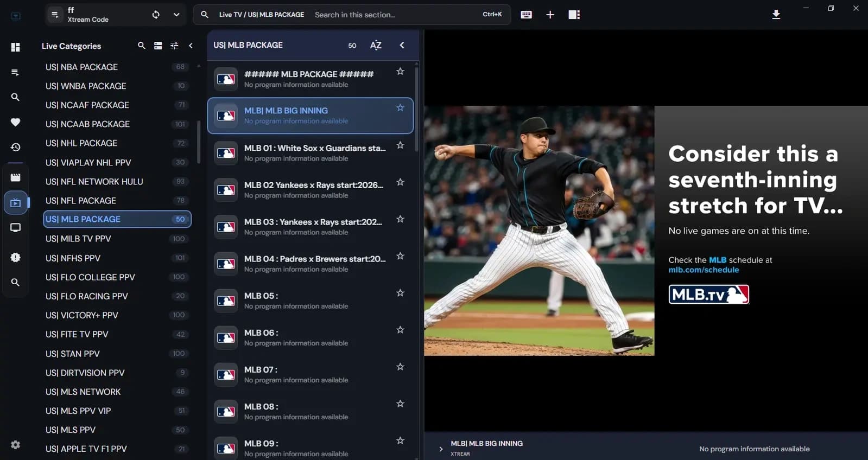Play MLB 03 Yankees x Rays channel
Screen dimensions: 868x460
(310, 227)
